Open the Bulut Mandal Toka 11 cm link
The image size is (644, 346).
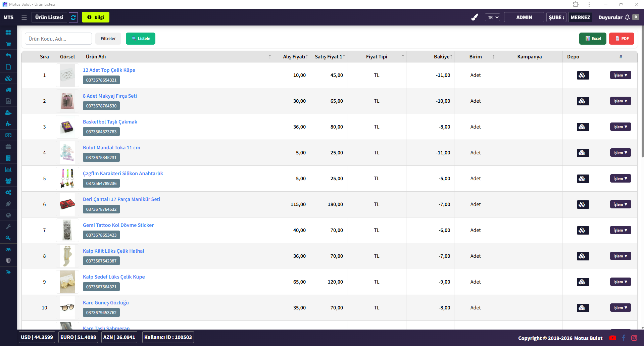(111, 148)
